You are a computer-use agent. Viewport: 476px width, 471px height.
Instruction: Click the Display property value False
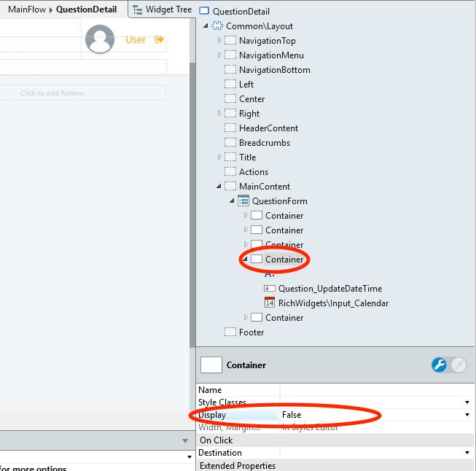tap(292, 415)
